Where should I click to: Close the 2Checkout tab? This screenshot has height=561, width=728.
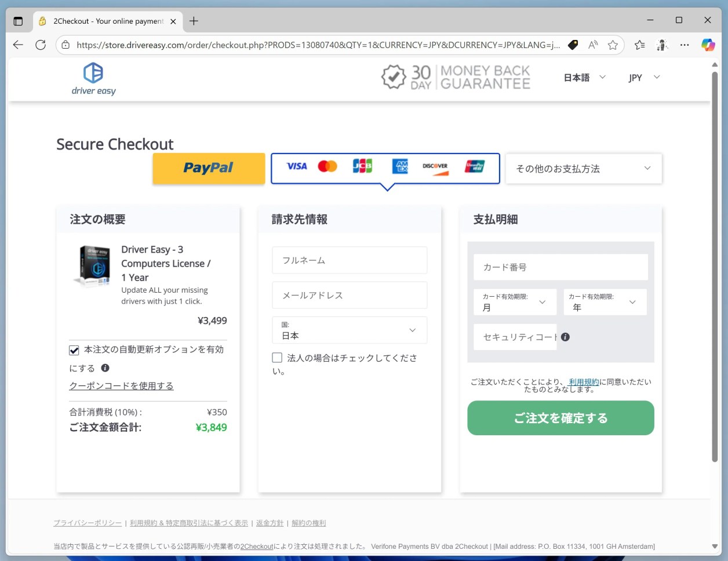(x=173, y=21)
